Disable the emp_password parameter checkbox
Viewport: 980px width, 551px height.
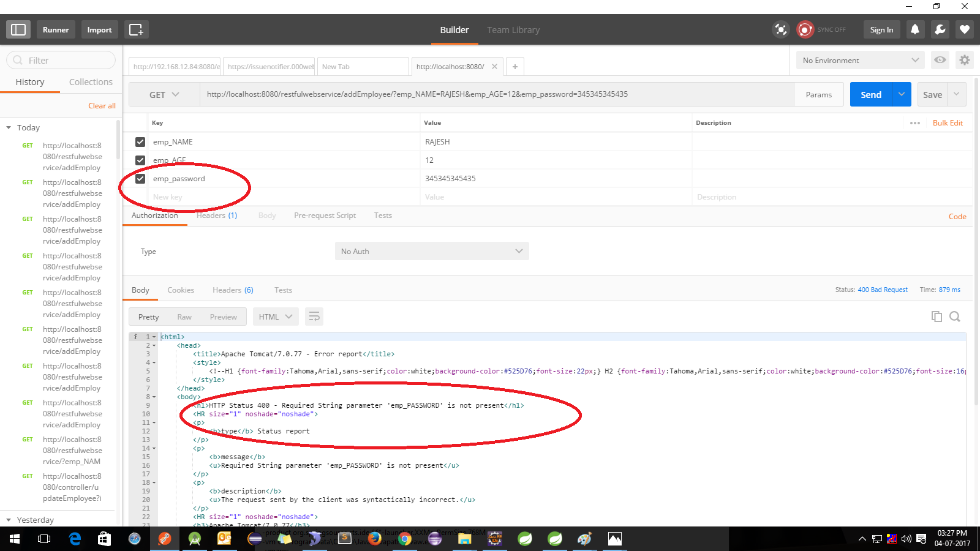140,178
